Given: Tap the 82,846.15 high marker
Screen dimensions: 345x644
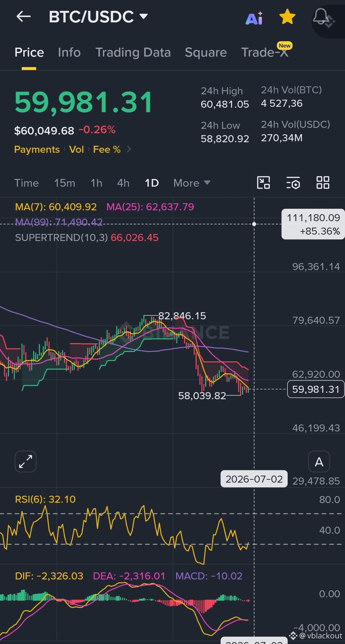Looking at the screenshot, I should (x=182, y=316).
